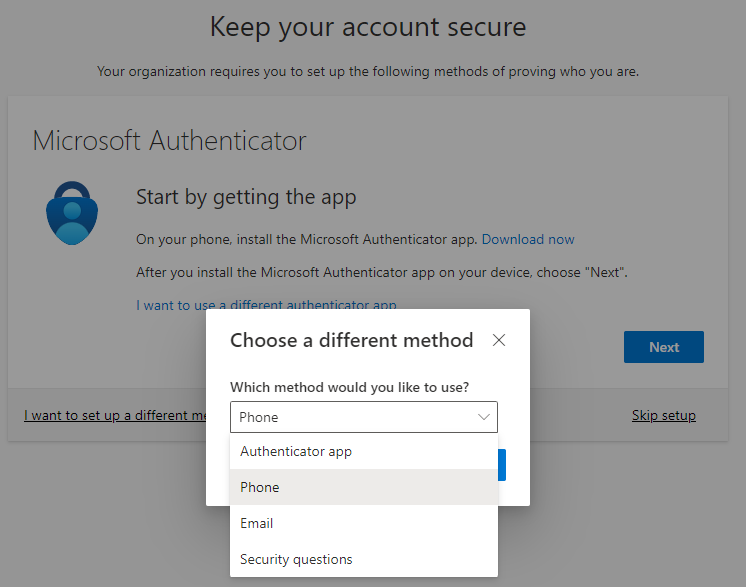Click the "Choose a different method" dialog title
Screen dimensions: 746x587
coord(351,340)
